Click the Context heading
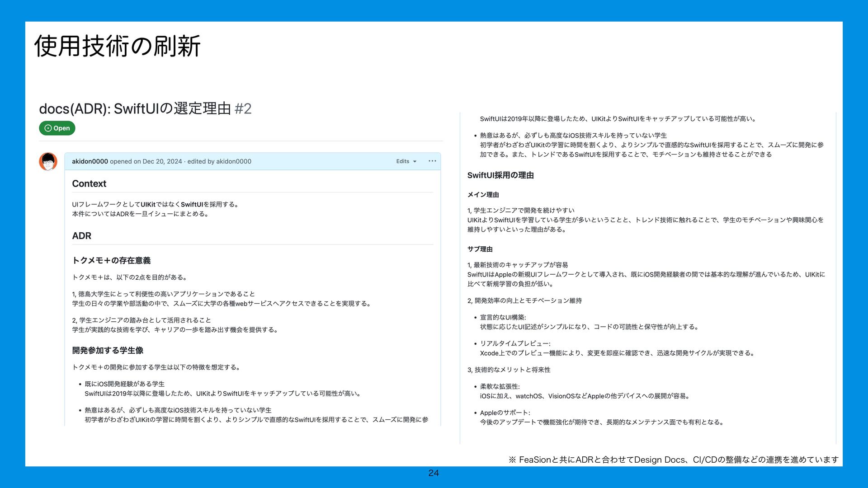 [89, 184]
